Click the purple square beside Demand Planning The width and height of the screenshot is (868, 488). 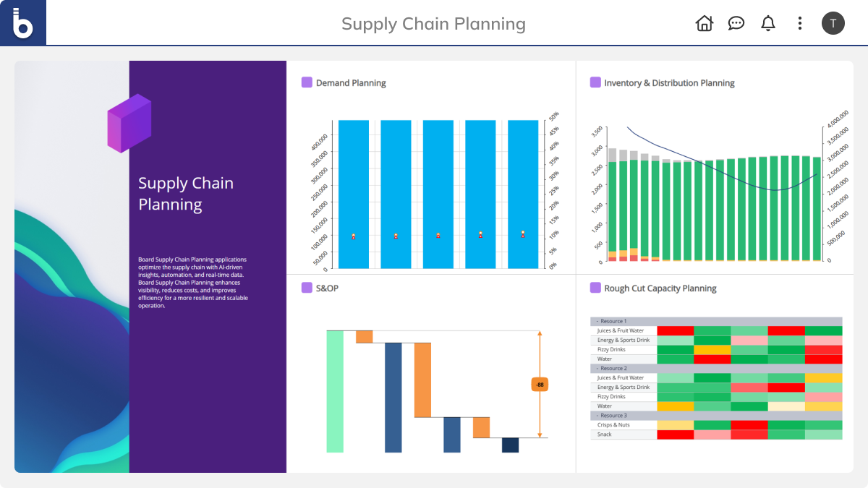tap(307, 82)
